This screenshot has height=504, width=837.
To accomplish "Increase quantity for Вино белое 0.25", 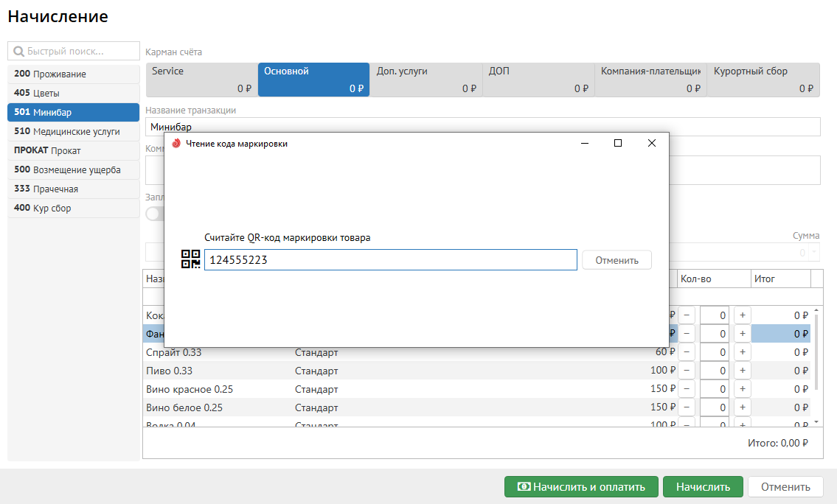I will [742, 407].
